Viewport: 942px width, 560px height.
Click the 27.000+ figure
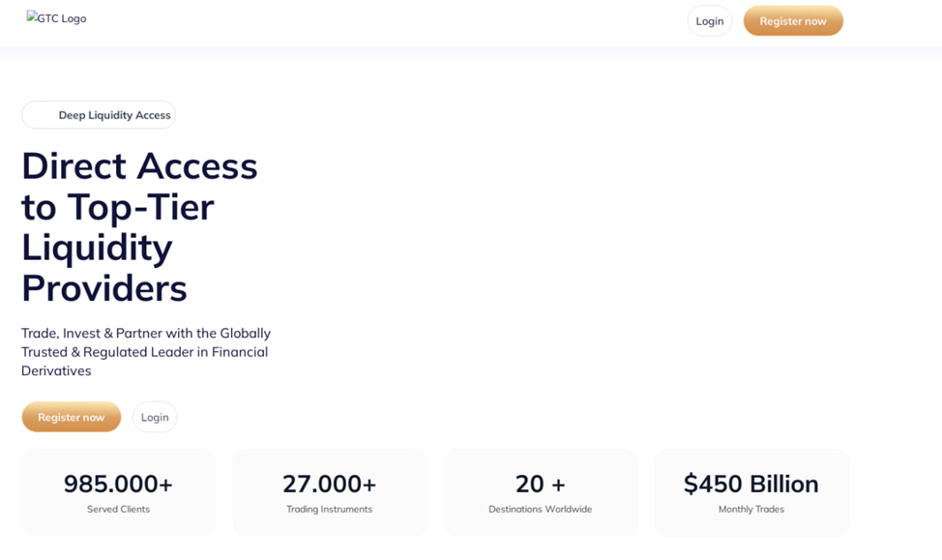[329, 484]
